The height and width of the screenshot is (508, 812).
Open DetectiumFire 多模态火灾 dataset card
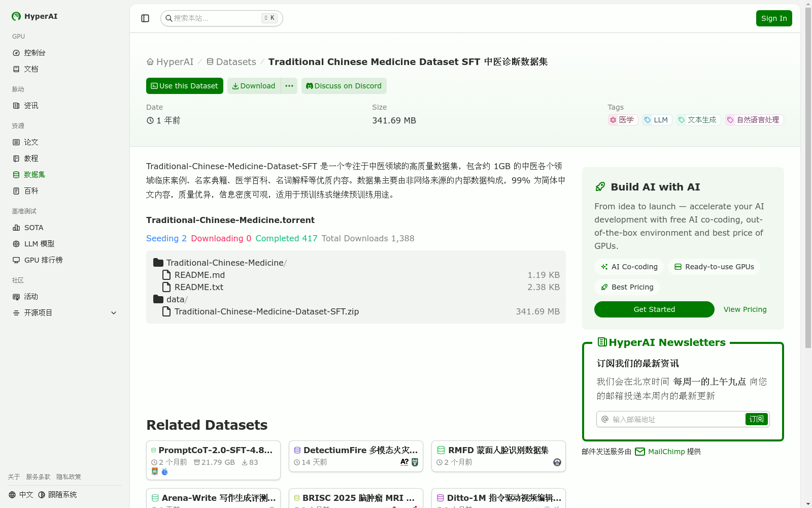[x=356, y=456]
